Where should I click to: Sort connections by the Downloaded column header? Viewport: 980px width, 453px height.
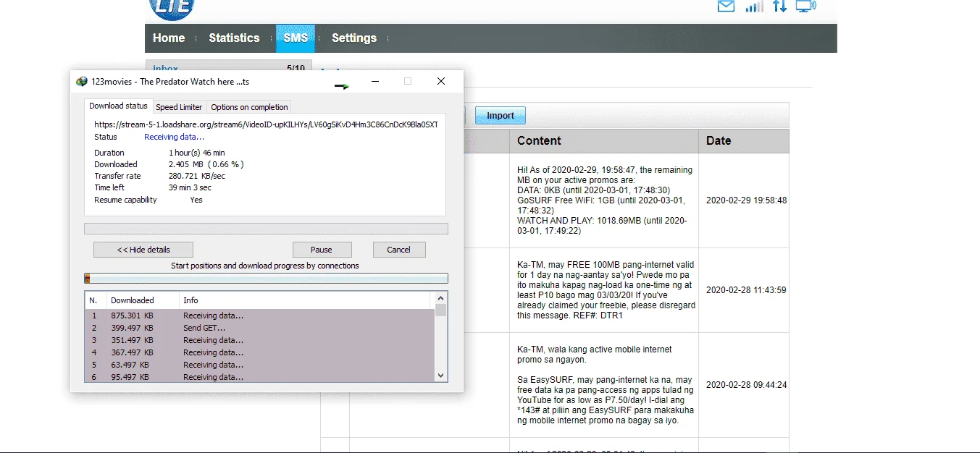click(x=143, y=300)
